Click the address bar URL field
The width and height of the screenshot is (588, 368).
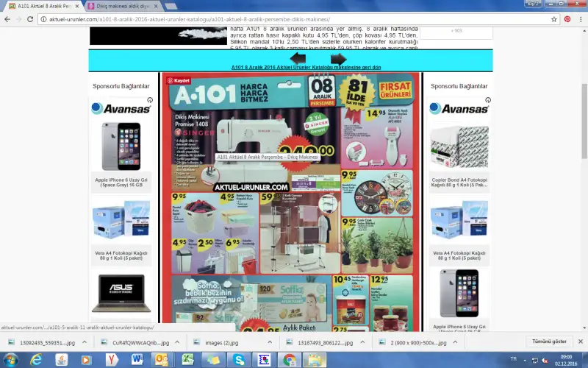[298, 19]
